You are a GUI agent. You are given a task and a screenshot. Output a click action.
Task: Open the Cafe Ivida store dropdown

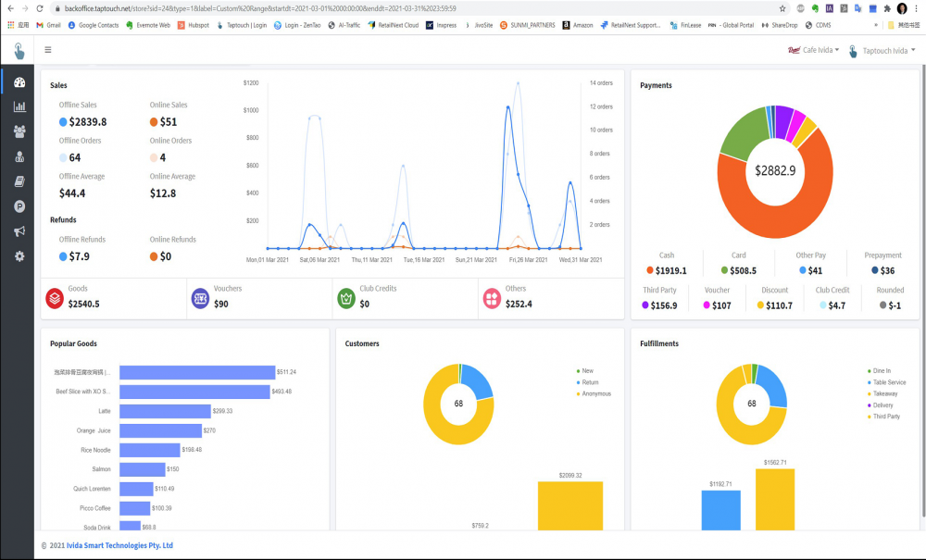[812, 50]
